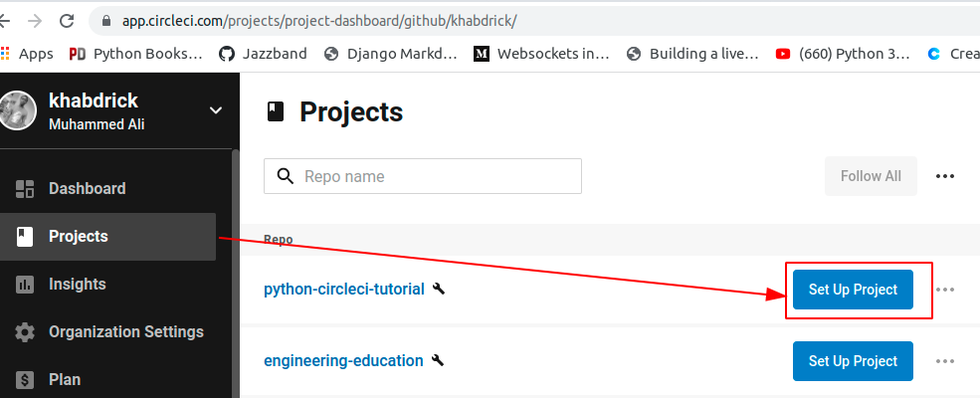Viewport: 980px width, 398px height.
Task: Click wrench icon beside engineering-education
Action: (438, 360)
